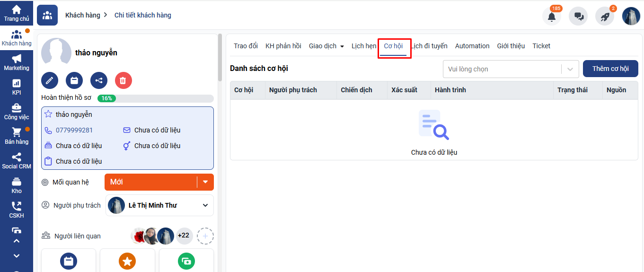Open the calendar icon under customer name
The height and width of the screenshot is (272, 644).
74,80
